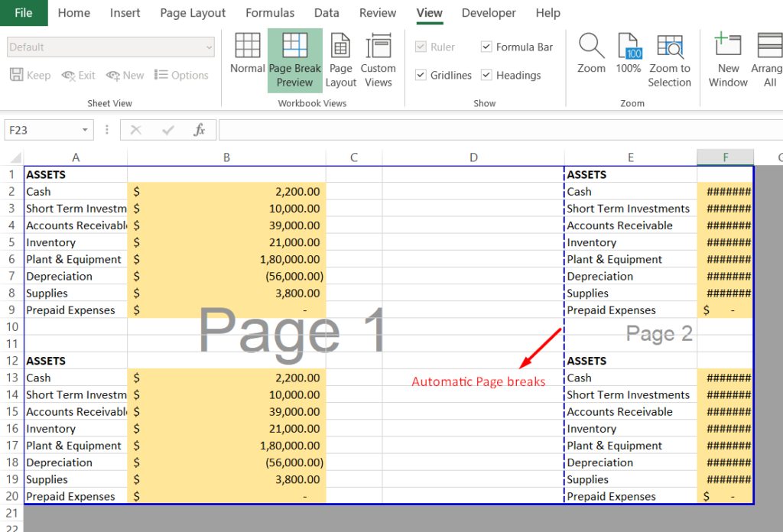Image resolution: width=783 pixels, height=532 pixels.
Task: Open the Help tab
Action: tap(547, 13)
